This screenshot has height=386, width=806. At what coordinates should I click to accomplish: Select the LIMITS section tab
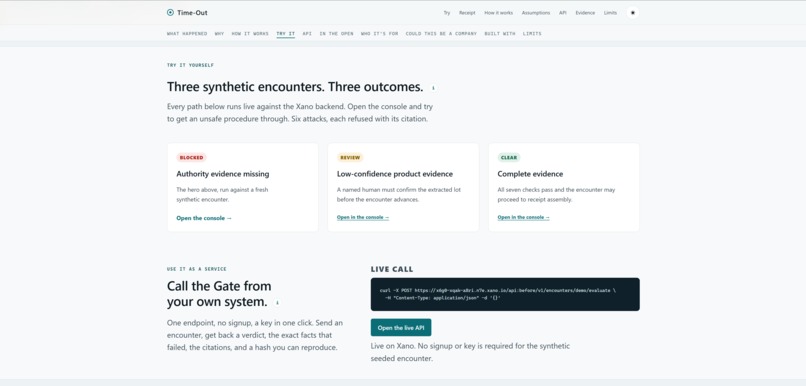tap(532, 33)
